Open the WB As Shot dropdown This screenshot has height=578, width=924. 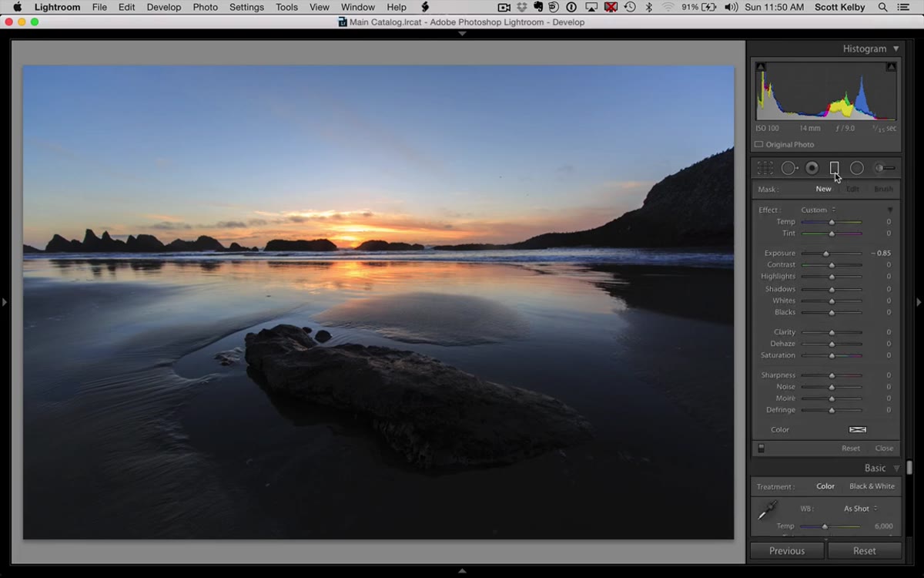pyautogui.click(x=860, y=509)
